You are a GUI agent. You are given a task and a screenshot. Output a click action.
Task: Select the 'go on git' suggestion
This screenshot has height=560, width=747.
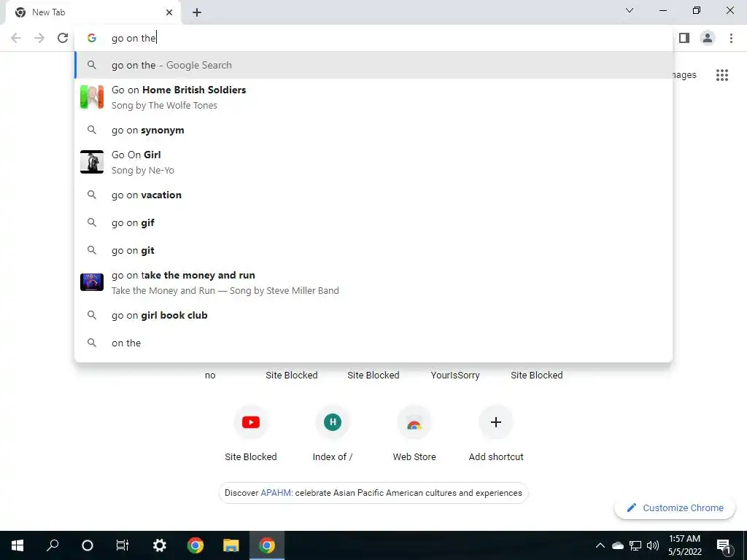[x=373, y=250]
